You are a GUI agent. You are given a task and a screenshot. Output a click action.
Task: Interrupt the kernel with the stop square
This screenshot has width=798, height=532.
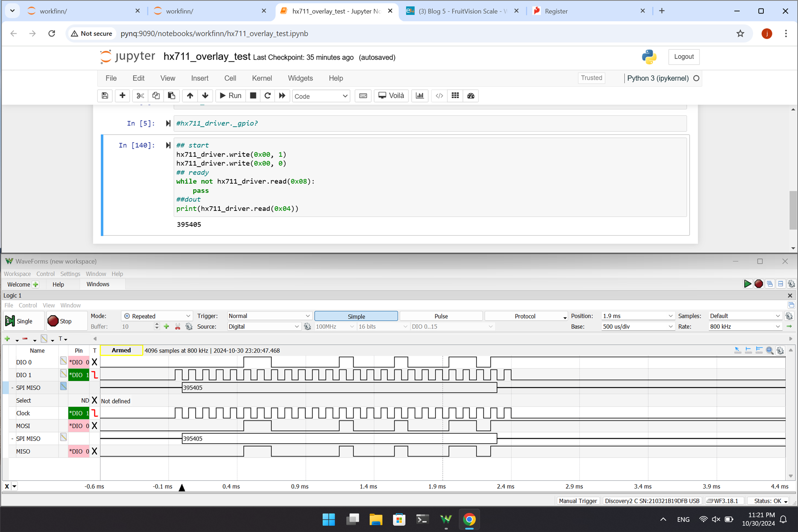tap(253, 96)
